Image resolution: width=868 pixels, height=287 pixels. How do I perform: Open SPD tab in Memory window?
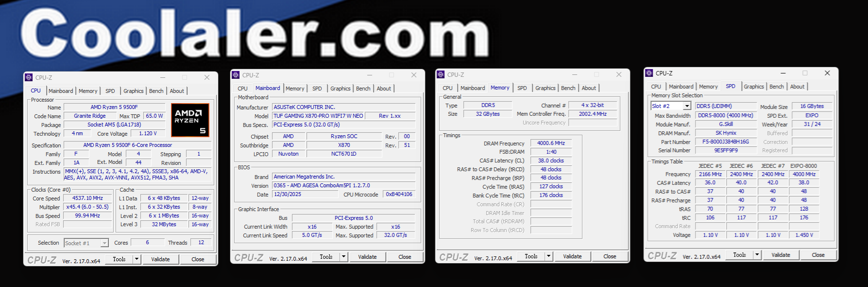tap(522, 88)
